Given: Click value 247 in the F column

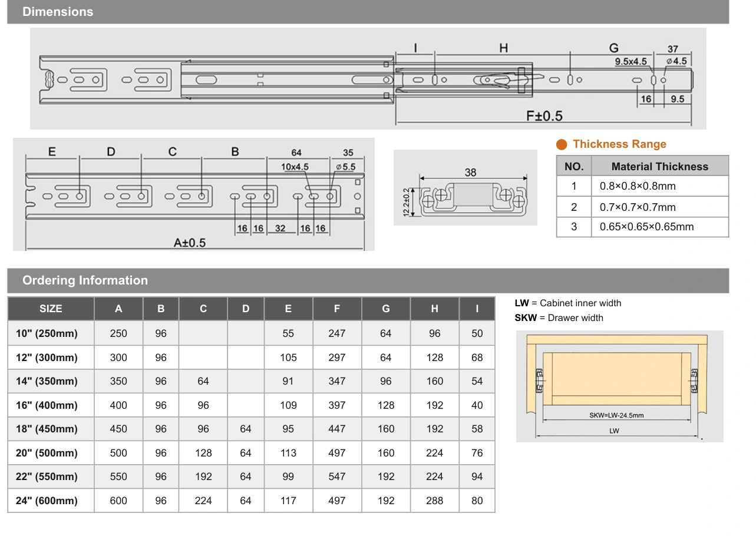Looking at the screenshot, I should point(337,333).
